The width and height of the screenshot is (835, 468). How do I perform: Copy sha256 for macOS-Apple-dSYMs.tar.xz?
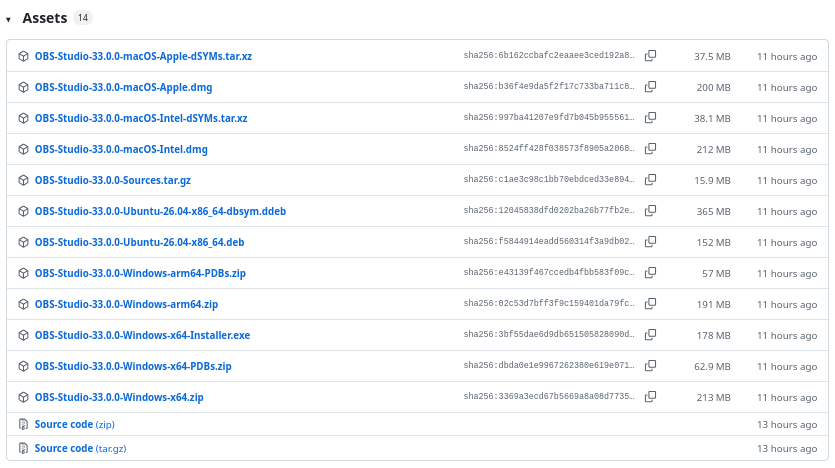[x=650, y=56]
